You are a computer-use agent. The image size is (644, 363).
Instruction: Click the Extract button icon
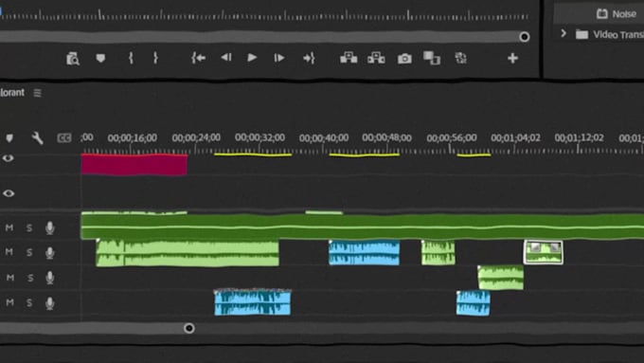coord(376,58)
